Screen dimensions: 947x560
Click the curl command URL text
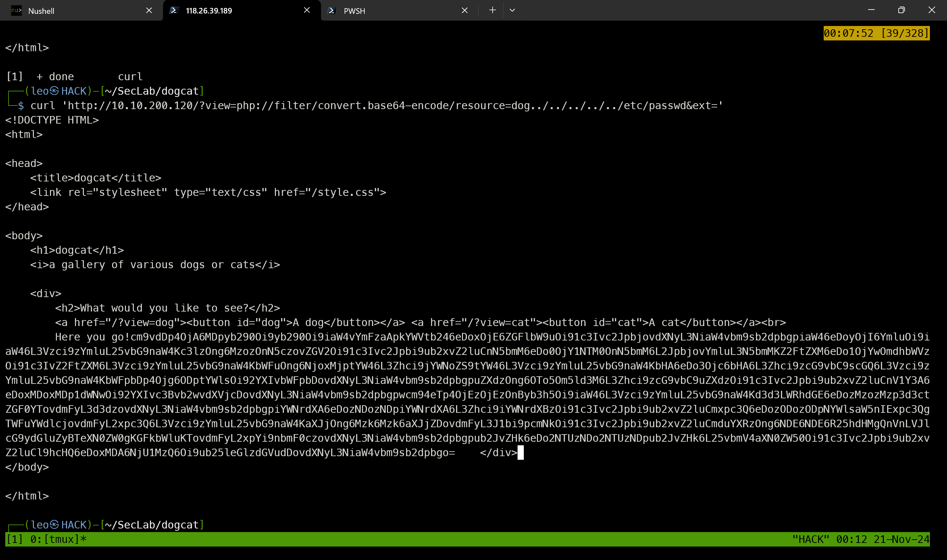pos(393,106)
